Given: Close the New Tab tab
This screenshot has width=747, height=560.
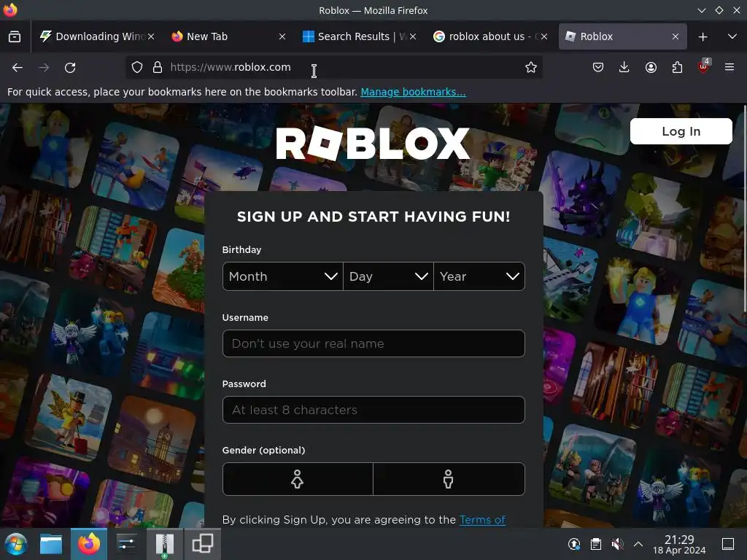Looking at the screenshot, I should [x=282, y=36].
